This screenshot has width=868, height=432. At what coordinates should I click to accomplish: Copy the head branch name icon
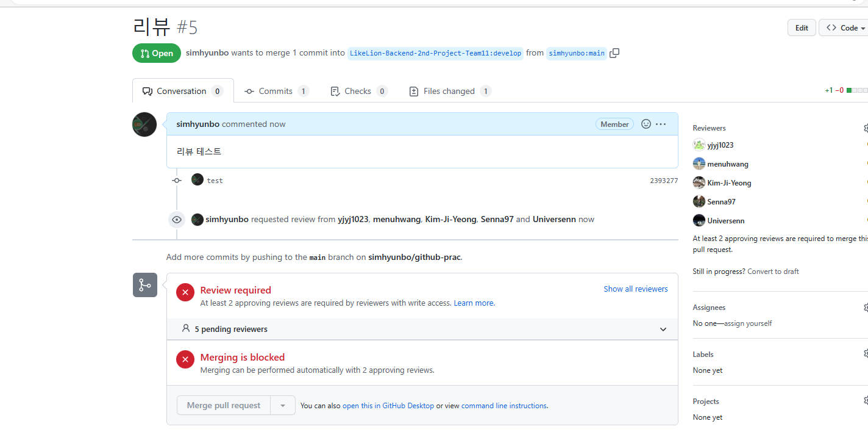pos(614,53)
